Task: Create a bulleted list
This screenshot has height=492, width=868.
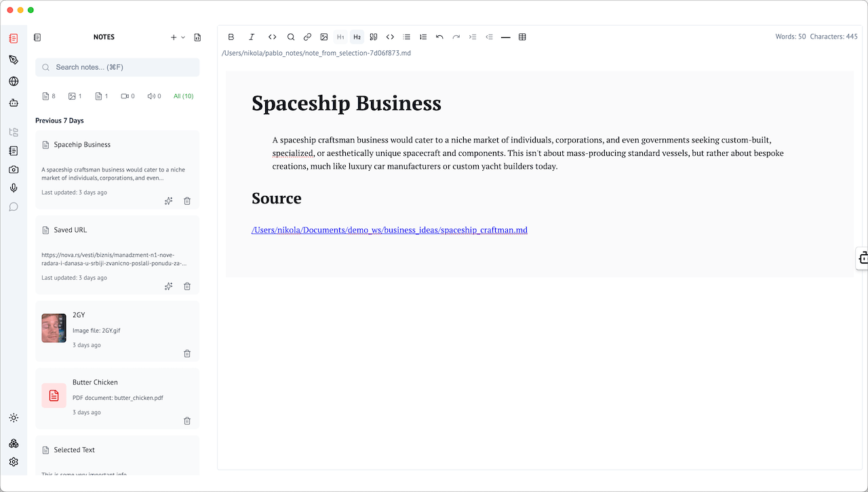Action: click(407, 37)
